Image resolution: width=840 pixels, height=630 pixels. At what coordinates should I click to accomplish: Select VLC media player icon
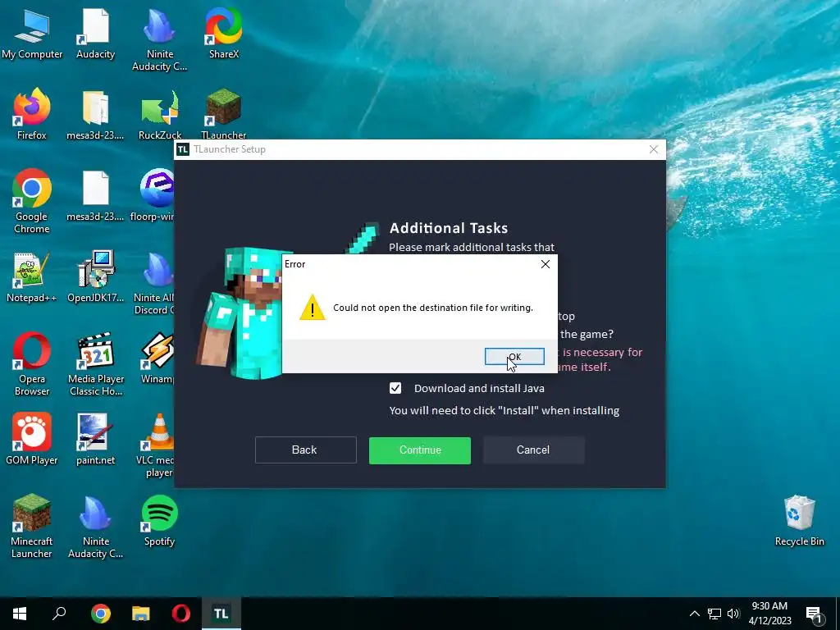tap(157, 445)
